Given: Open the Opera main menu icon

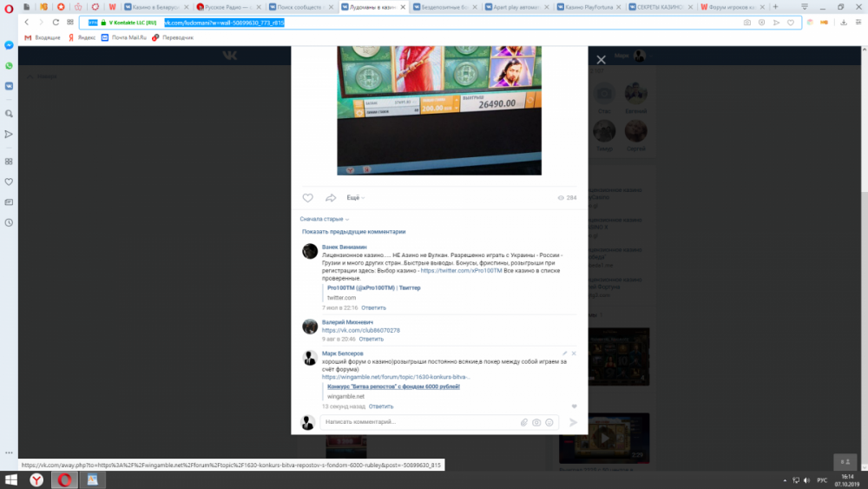Looking at the screenshot, I should click(9, 8).
